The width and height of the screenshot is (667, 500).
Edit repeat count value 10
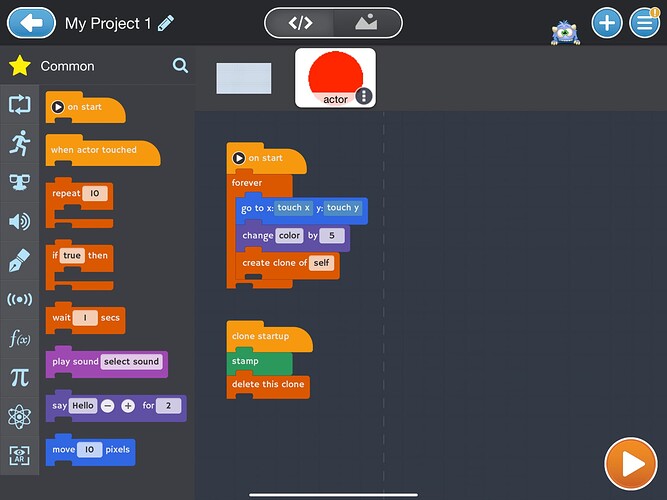click(x=95, y=194)
